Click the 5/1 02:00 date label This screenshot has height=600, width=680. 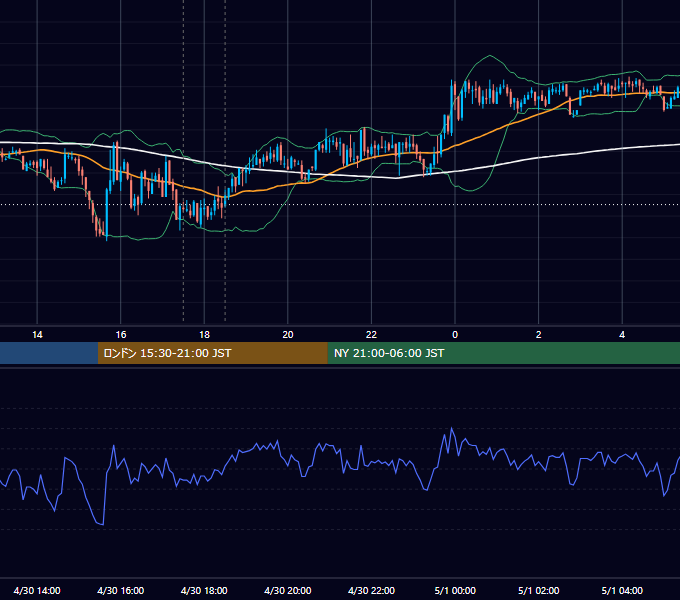(x=538, y=590)
